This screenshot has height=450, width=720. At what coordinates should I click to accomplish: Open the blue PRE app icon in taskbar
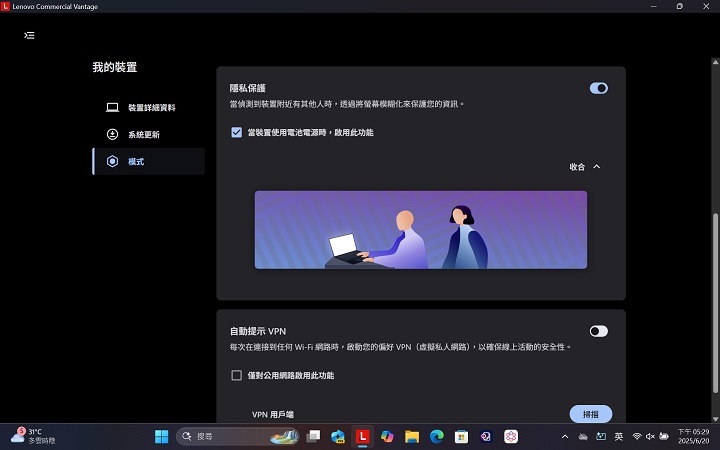(x=338, y=436)
